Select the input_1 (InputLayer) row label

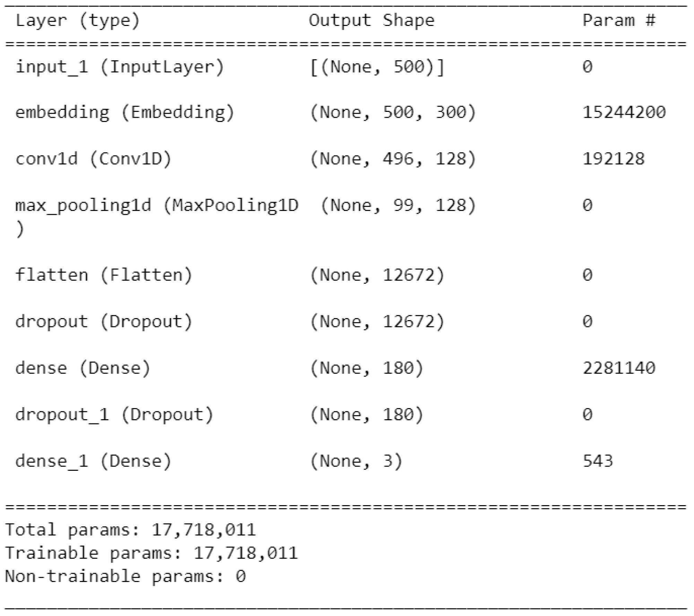120,67
